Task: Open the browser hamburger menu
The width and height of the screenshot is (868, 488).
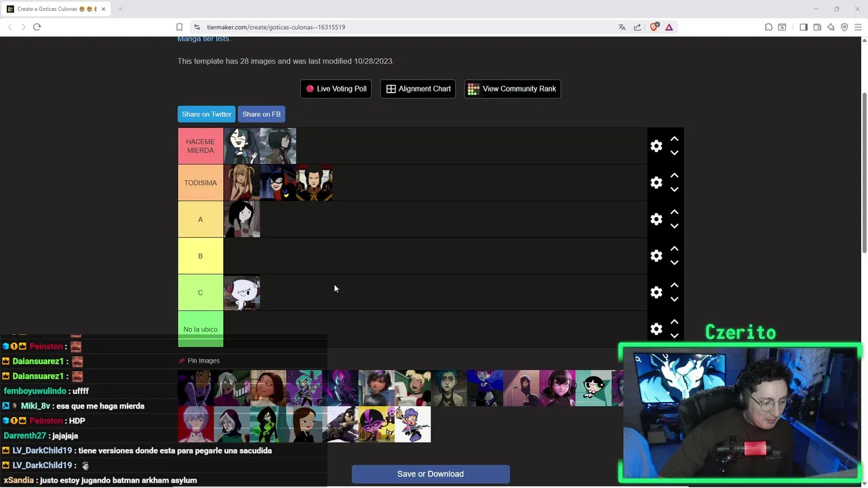Action: click(x=858, y=27)
